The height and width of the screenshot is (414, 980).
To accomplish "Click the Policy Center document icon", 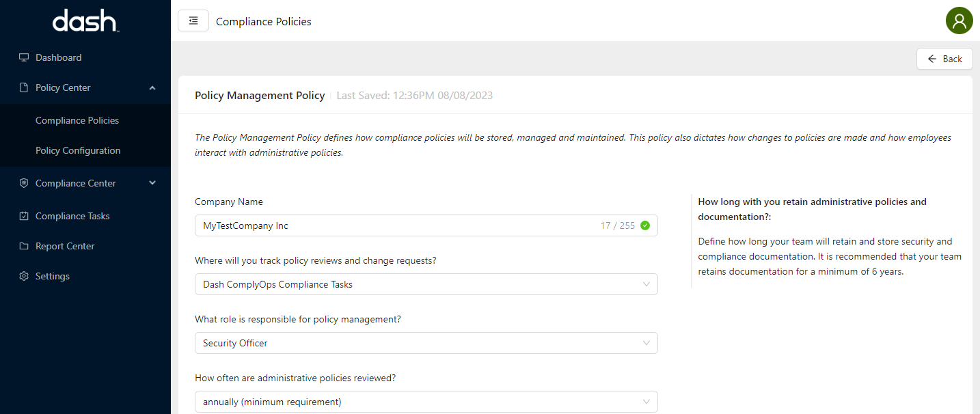I will 24,87.
